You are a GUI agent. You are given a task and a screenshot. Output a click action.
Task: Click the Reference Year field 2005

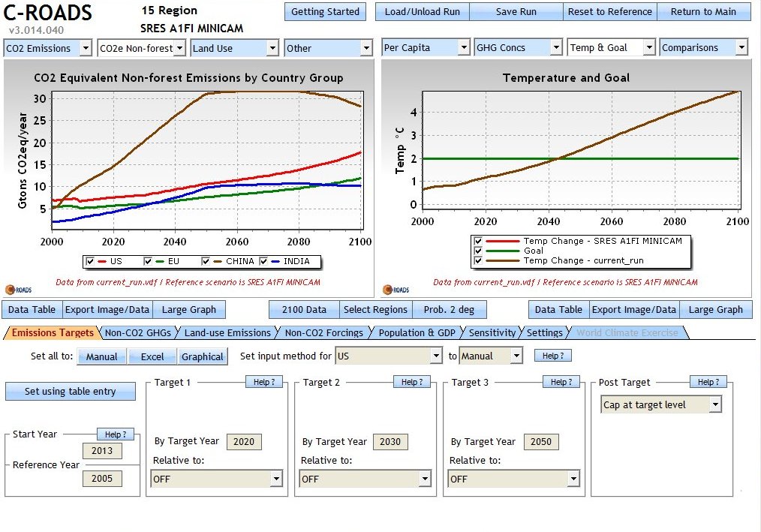click(x=102, y=479)
